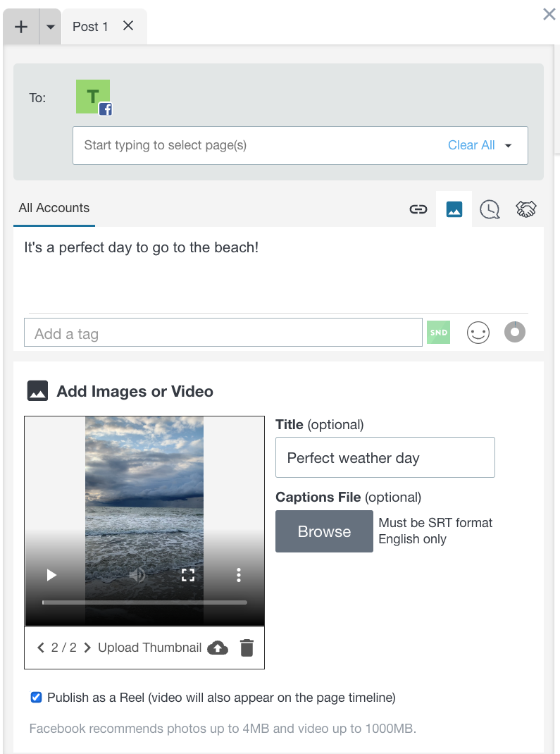Focus the Add a tag field

(223, 333)
